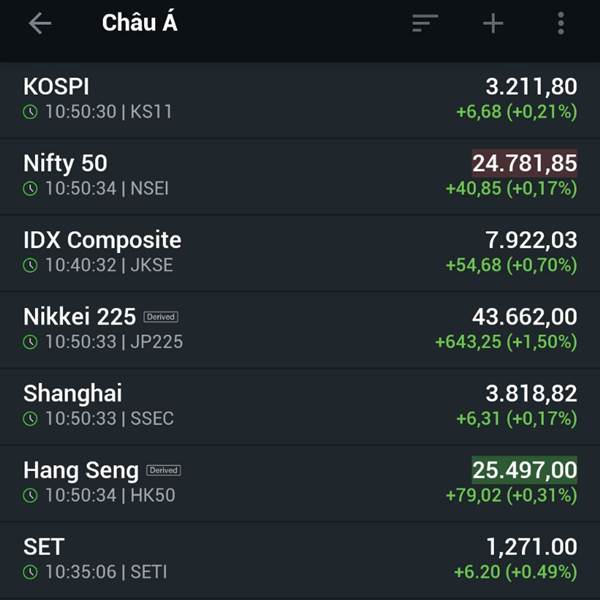Image resolution: width=600 pixels, height=600 pixels.
Task: Open the Nifty 50 index
Action: (x=300, y=176)
